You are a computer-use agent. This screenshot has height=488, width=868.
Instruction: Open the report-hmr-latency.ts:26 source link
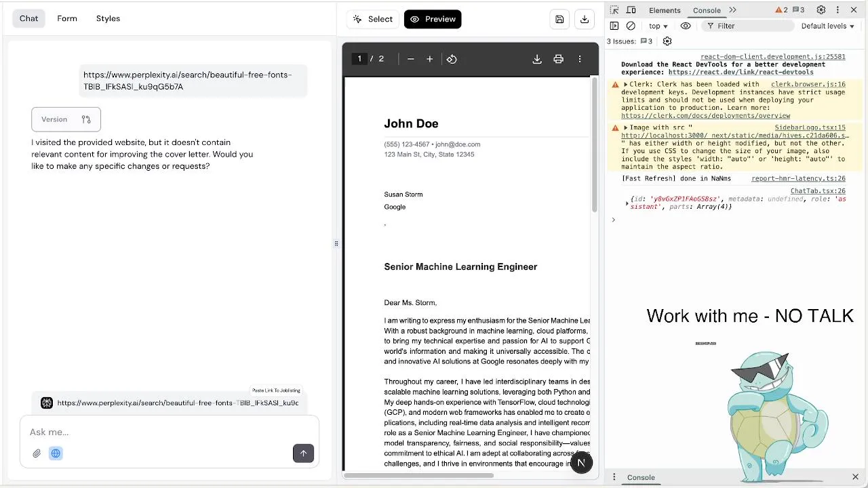798,178
